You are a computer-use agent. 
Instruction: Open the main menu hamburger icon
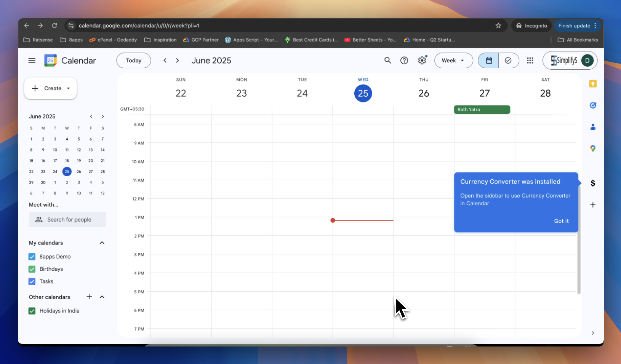32,61
